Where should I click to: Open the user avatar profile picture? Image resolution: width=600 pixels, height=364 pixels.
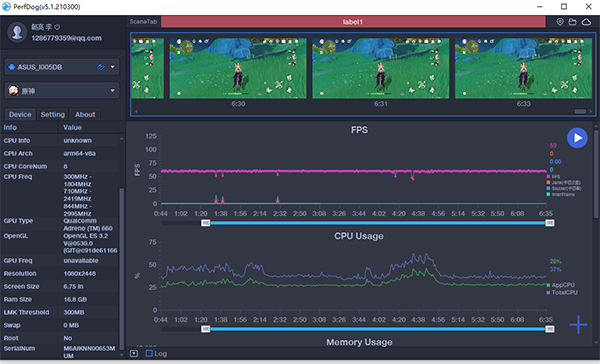17,32
